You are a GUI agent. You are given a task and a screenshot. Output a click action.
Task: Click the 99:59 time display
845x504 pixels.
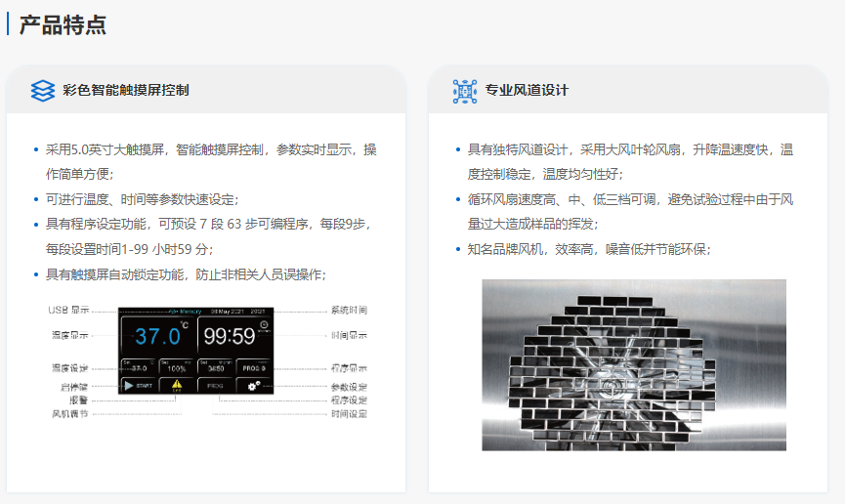point(229,337)
